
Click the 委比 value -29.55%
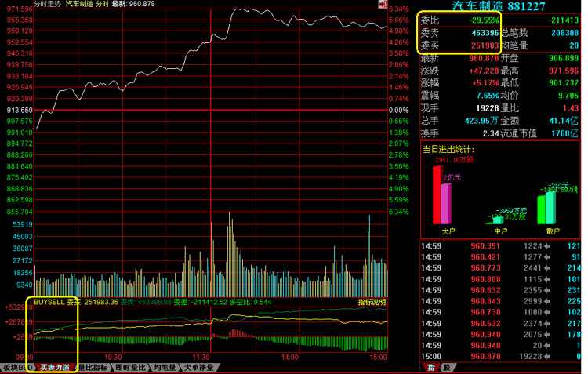(x=483, y=20)
